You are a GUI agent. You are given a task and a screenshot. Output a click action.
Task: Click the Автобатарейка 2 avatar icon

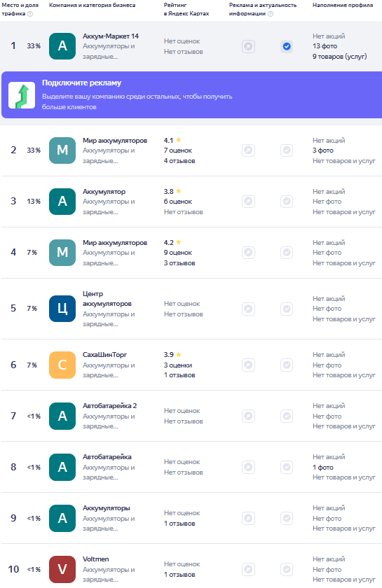62,416
